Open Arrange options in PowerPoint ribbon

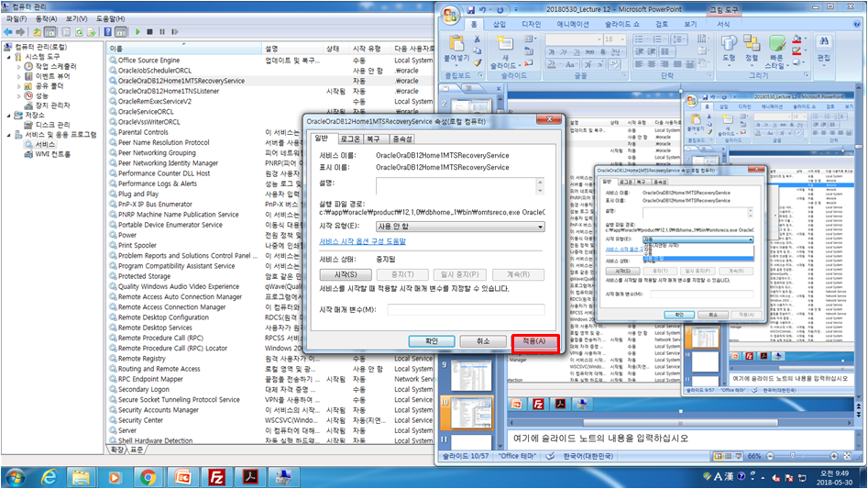click(x=752, y=49)
